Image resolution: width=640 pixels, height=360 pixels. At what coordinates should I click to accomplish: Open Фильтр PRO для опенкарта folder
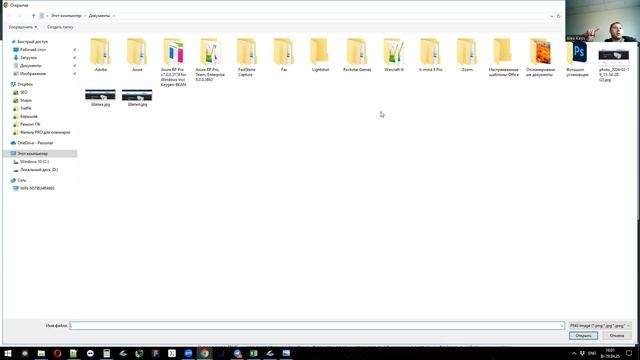(x=45, y=132)
